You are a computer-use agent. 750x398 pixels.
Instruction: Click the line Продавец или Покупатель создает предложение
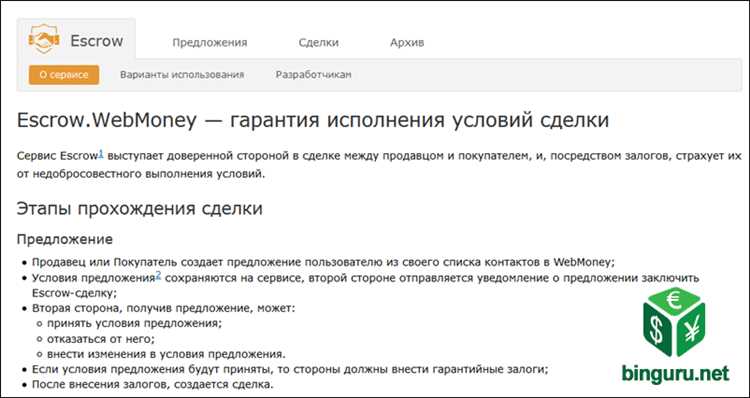pyautogui.click(x=323, y=263)
